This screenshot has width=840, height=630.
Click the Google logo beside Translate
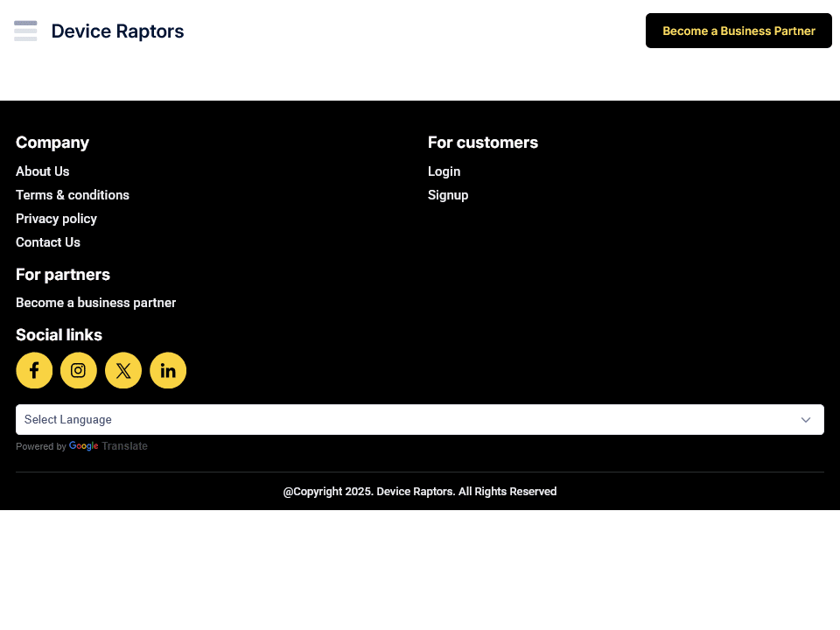click(x=83, y=446)
